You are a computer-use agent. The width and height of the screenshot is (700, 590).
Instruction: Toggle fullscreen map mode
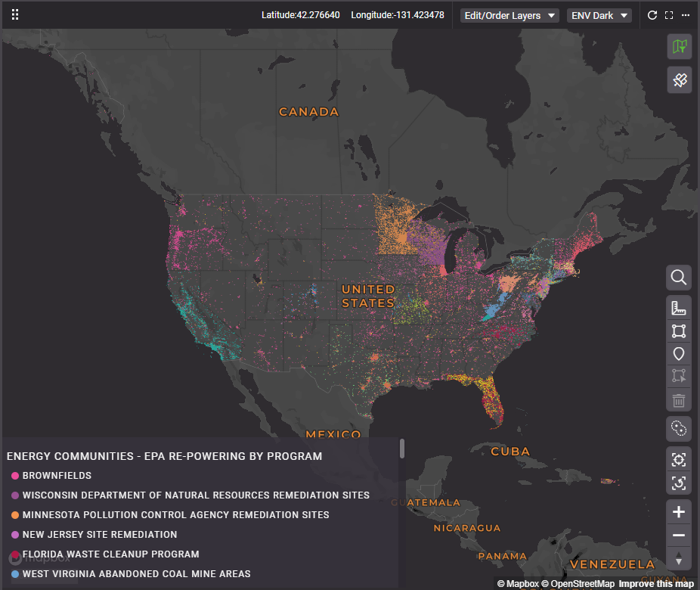click(669, 15)
